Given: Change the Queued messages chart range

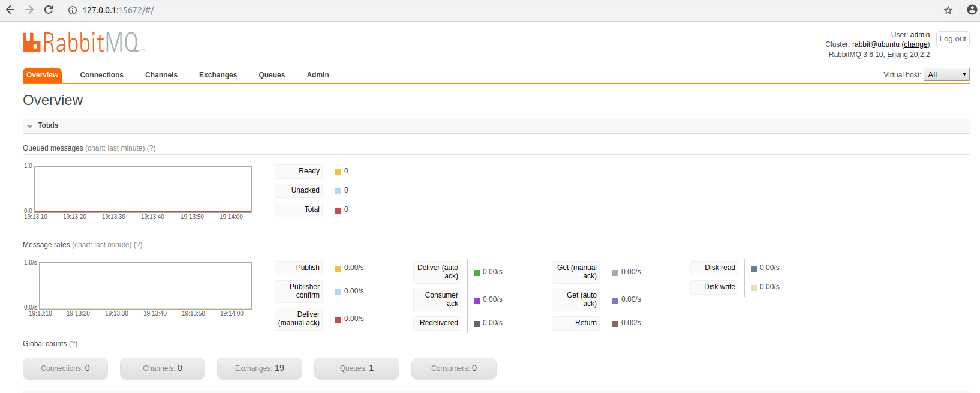Looking at the screenshot, I should pos(115,148).
